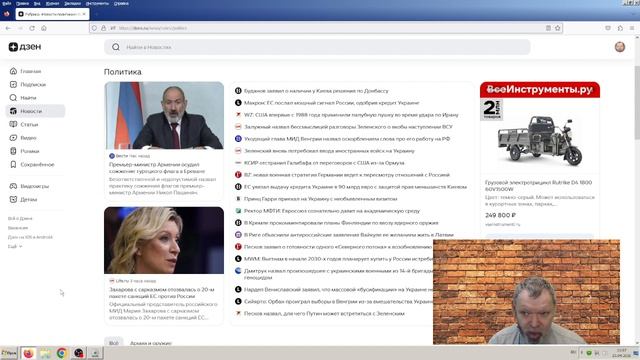Screen dimensions: 640x360
Task: Select the Все filter chip below Политика
Action: [x=113, y=343]
